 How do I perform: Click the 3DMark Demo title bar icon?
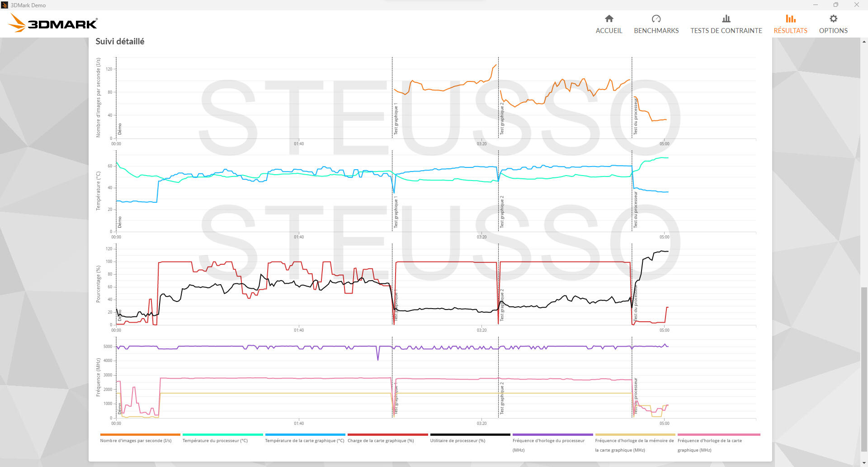click(5, 5)
